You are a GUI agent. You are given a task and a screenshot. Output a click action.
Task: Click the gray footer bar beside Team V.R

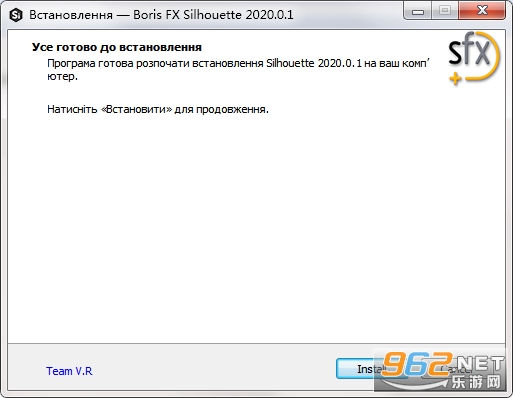(213, 369)
